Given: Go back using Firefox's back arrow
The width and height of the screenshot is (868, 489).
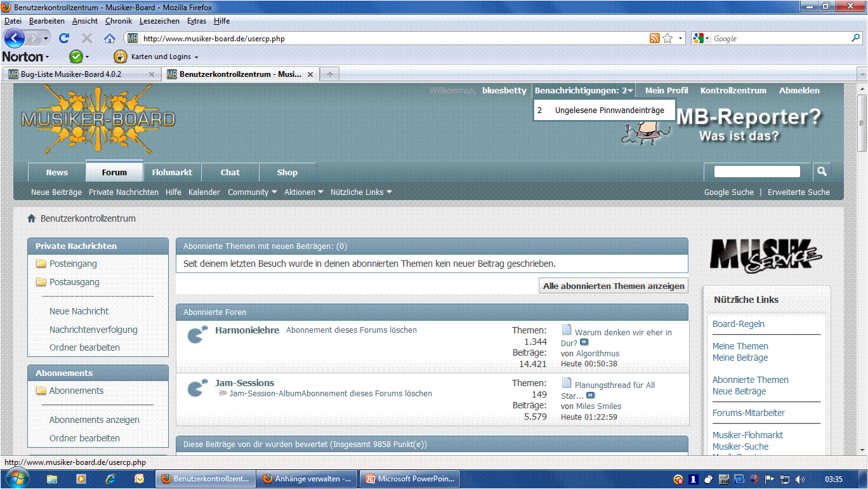Looking at the screenshot, I should coord(13,38).
